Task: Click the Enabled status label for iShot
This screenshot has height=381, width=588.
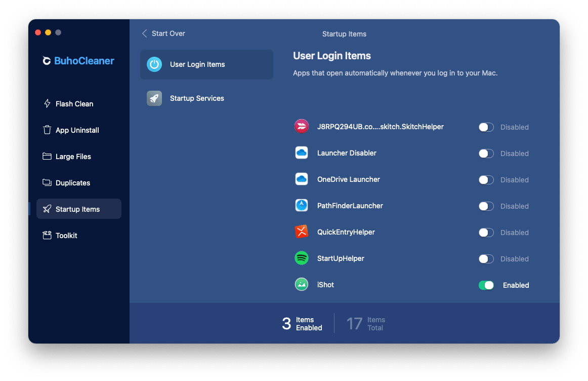Action: point(516,285)
